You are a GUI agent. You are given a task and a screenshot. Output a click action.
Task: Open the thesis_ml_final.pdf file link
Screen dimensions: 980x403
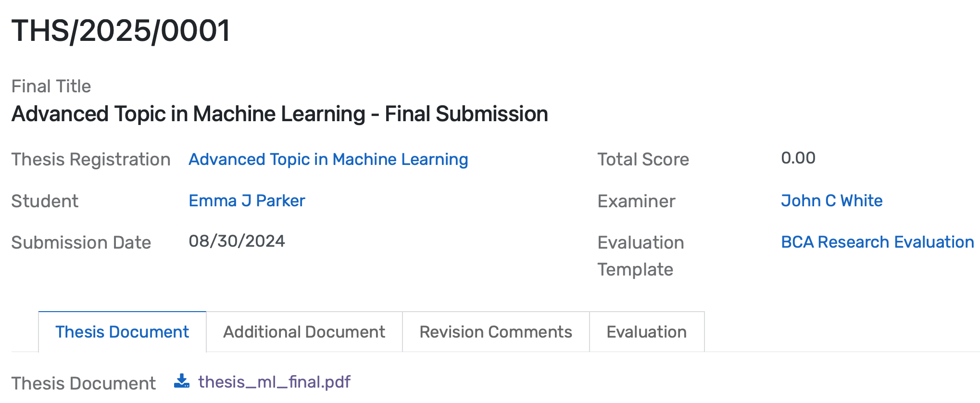[275, 381]
